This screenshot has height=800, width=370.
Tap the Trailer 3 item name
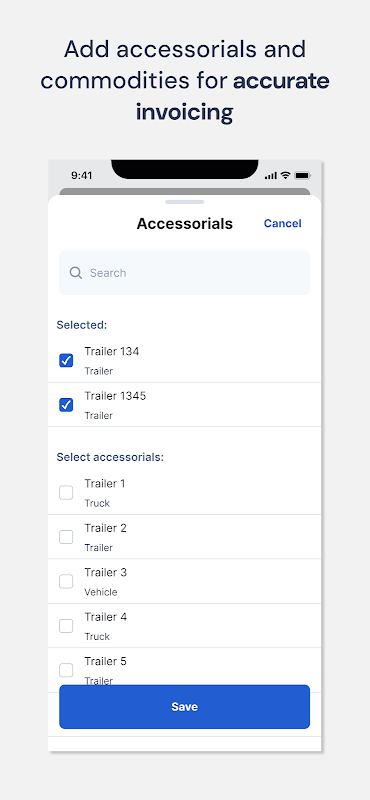(106, 572)
